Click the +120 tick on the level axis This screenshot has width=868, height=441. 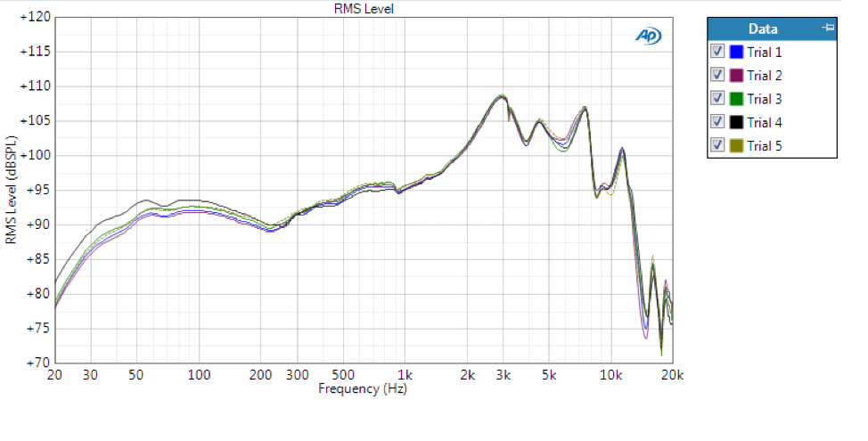tap(34, 18)
